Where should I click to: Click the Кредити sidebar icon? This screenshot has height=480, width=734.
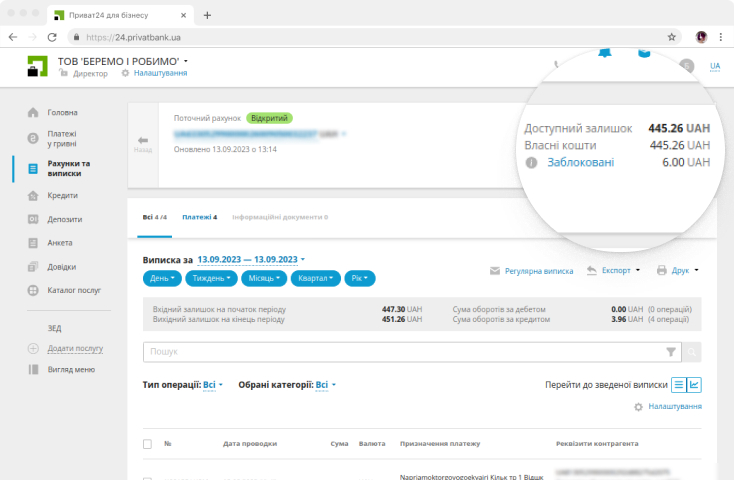point(33,196)
